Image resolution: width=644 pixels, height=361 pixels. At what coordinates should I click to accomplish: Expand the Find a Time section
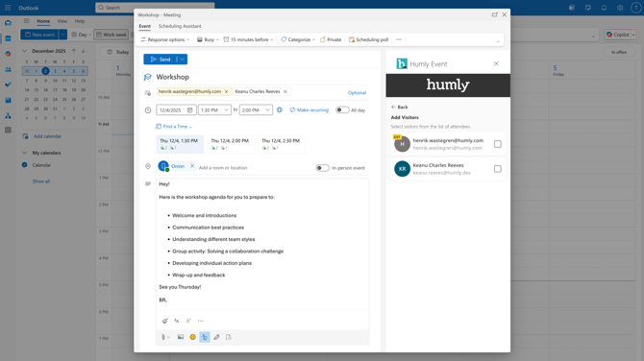pyautogui.click(x=174, y=127)
